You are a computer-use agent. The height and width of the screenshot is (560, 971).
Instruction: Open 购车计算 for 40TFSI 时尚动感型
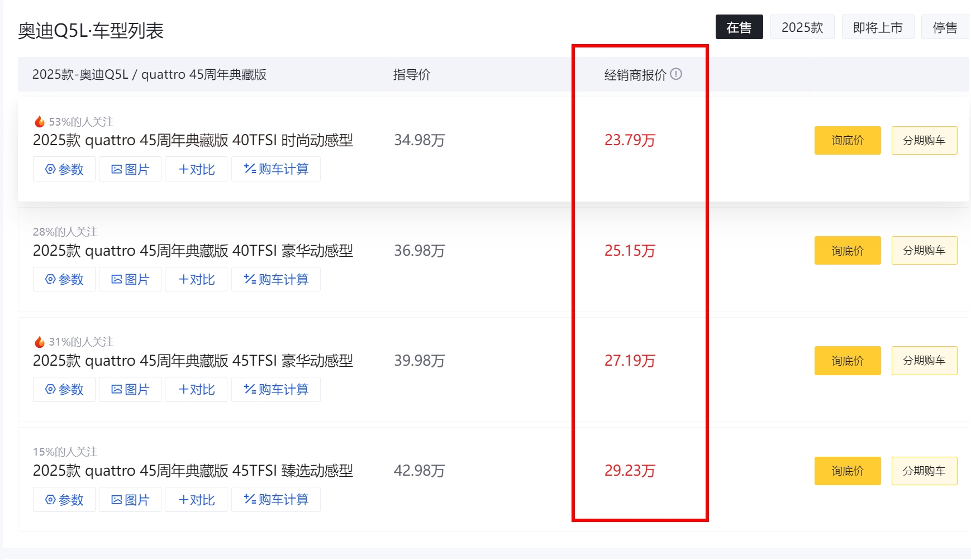[x=276, y=169]
